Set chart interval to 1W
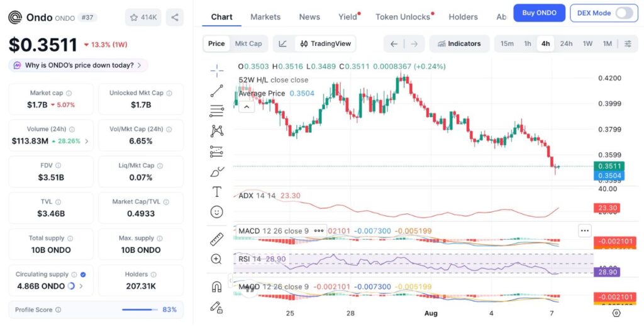The width and height of the screenshot is (644, 326). point(587,43)
